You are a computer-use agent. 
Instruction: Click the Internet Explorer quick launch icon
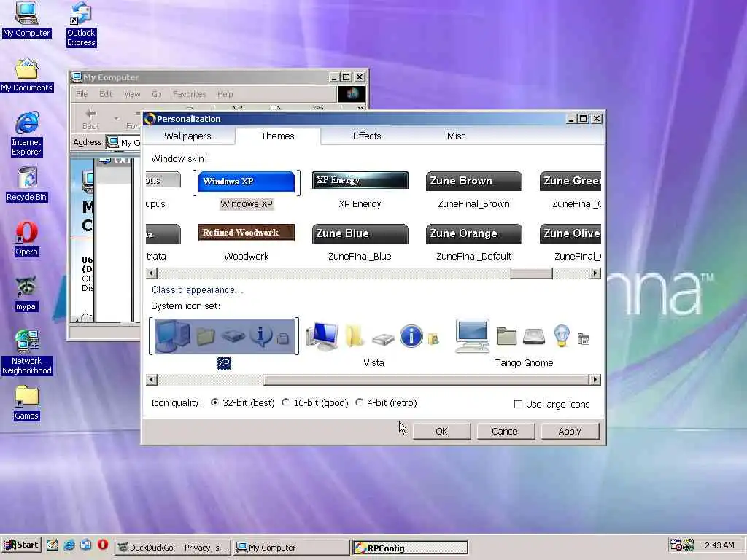69,545
